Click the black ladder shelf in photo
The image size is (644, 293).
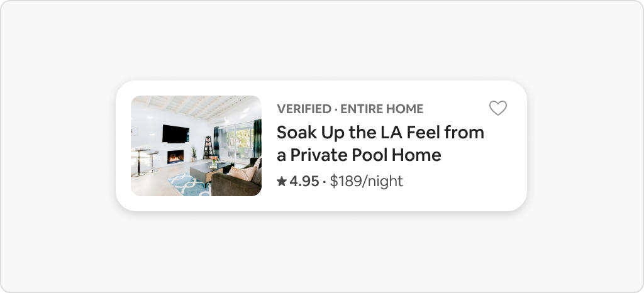coord(208,148)
